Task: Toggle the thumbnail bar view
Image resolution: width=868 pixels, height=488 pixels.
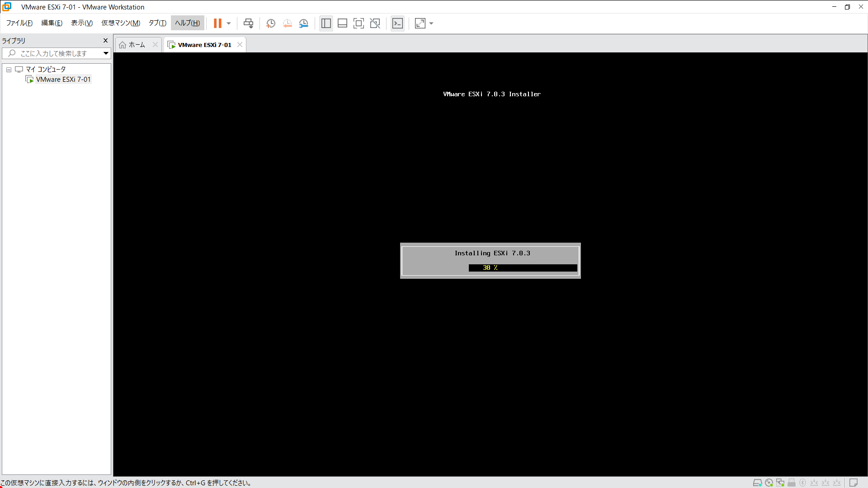Action: click(x=342, y=23)
